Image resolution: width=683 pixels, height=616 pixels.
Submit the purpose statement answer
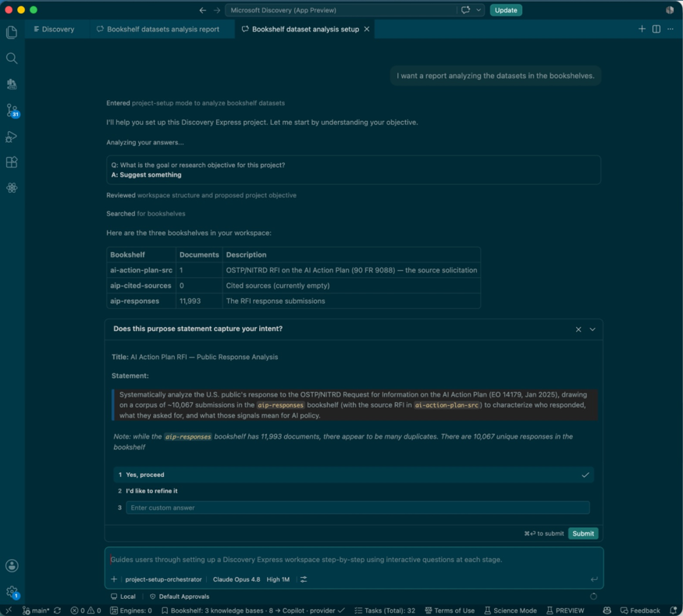coord(583,533)
